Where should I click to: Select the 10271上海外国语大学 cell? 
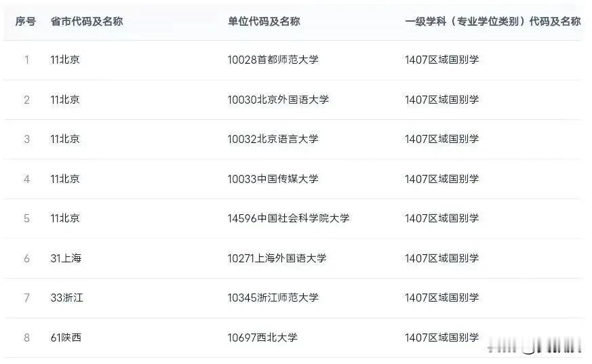[277, 258]
